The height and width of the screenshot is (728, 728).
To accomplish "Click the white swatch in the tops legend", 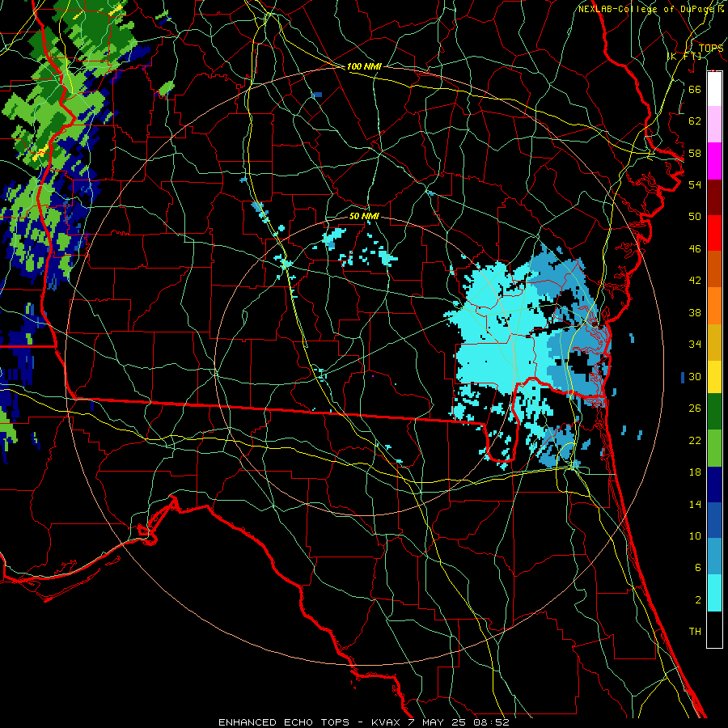I will 714,89.
